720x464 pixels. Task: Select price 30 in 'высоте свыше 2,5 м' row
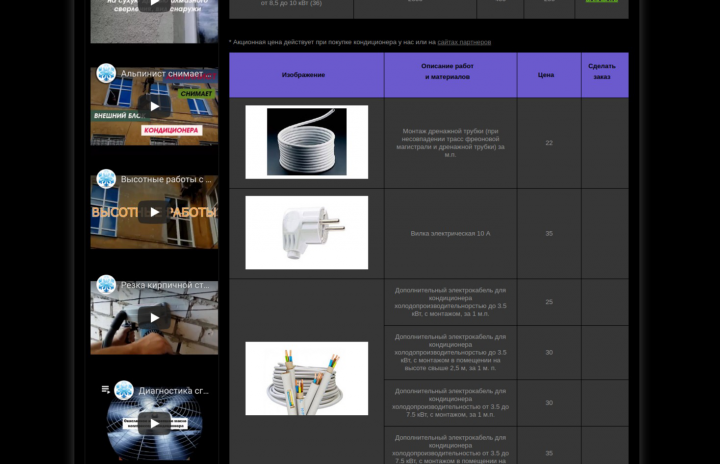549,352
